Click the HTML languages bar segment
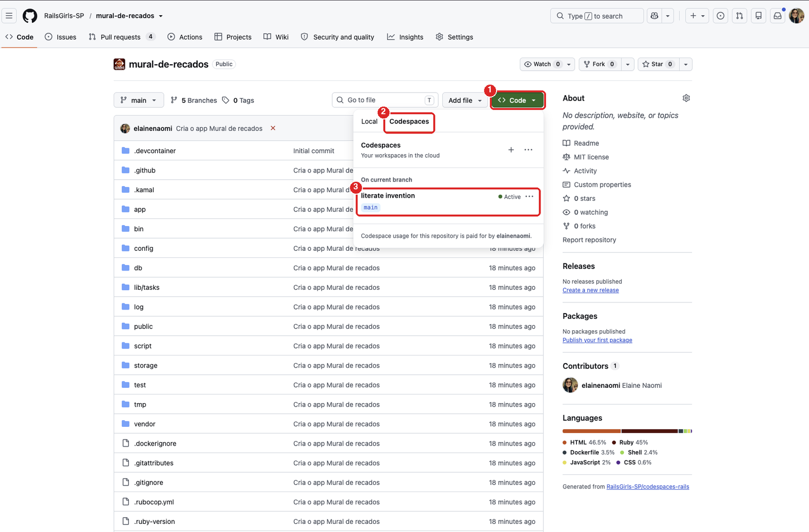The image size is (809, 532). click(592, 431)
